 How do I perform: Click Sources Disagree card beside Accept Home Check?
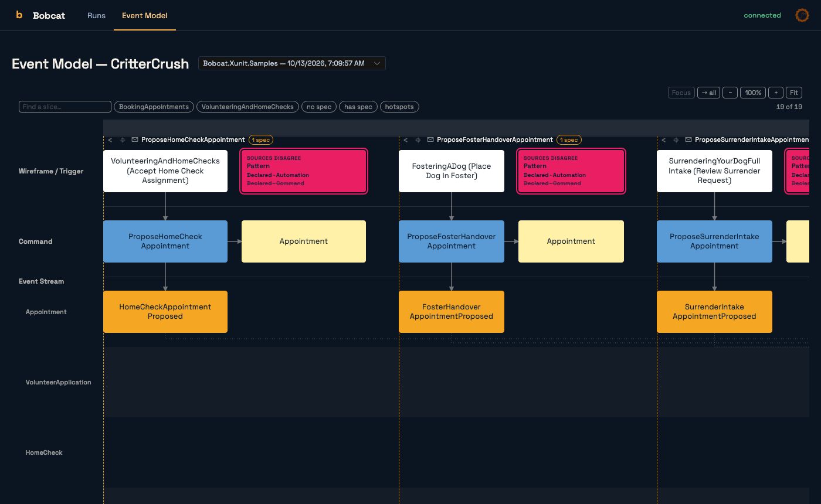304,171
